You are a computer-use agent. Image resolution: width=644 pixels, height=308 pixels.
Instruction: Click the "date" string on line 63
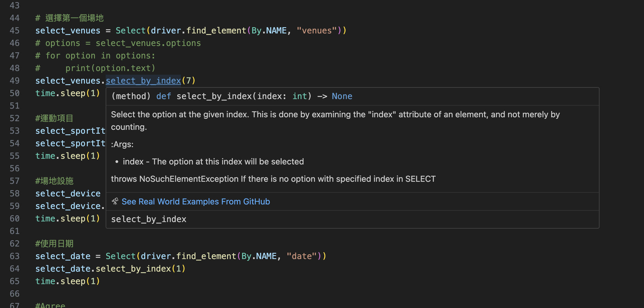301,256
